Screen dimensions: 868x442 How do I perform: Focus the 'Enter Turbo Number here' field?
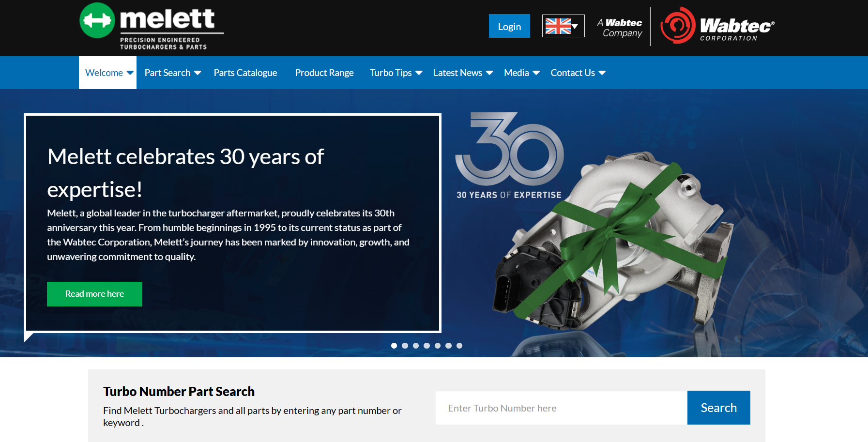[561, 408]
